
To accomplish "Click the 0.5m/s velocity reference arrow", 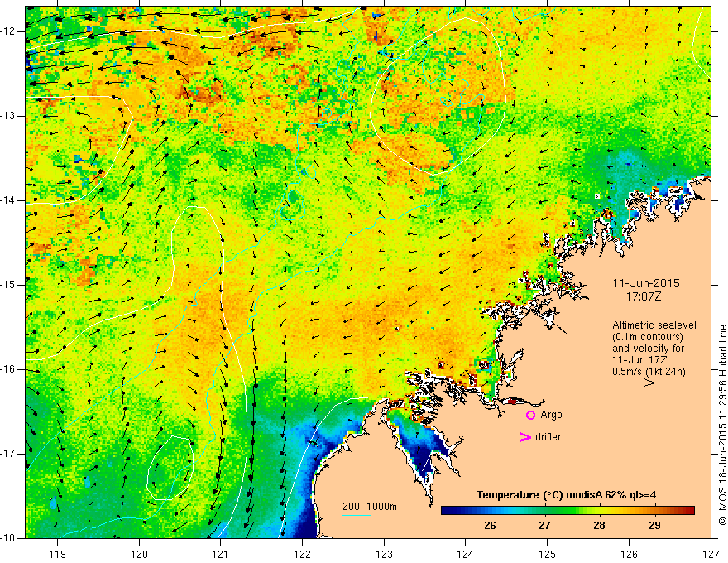I will (638, 383).
